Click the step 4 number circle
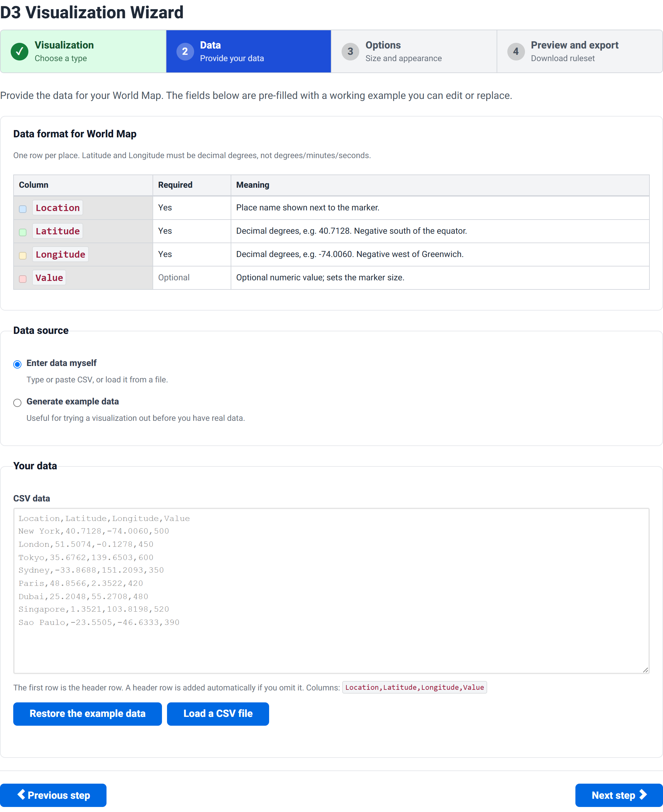The height and width of the screenshot is (812, 663). coord(516,52)
